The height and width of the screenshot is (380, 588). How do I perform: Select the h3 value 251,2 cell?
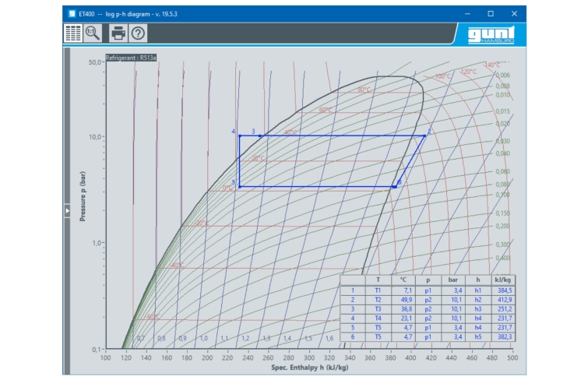tap(504, 309)
